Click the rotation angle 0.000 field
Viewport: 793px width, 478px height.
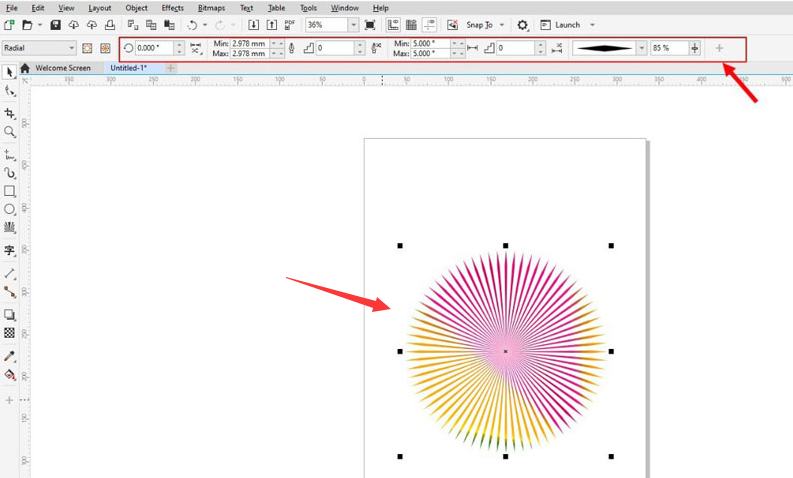click(x=154, y=48)
